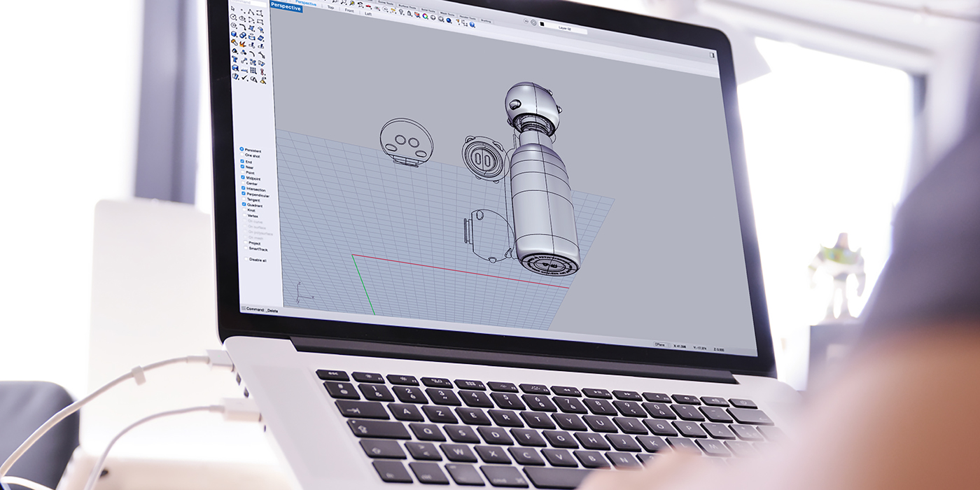Enable the Tangent object snap
The width and height of the screenshot is (980, 490).
point(244,199)
